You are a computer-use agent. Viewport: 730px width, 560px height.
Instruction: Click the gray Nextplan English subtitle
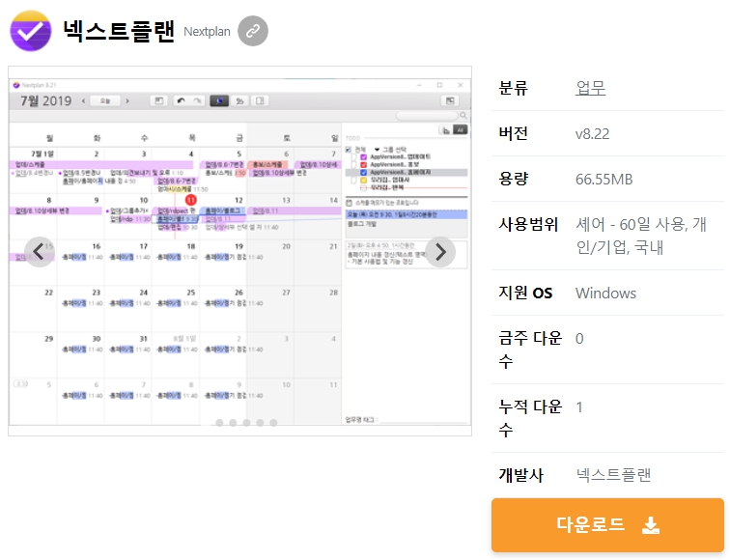[207, 32]
